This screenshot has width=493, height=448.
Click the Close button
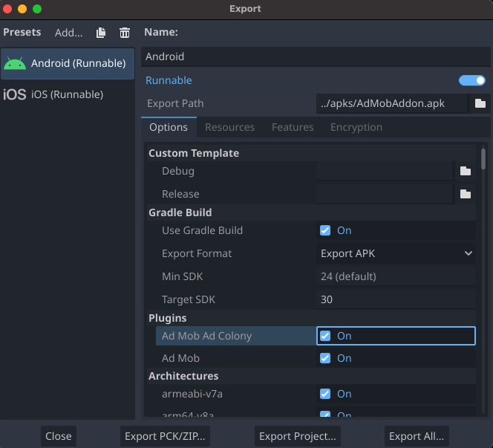click(x=59, y=436)
